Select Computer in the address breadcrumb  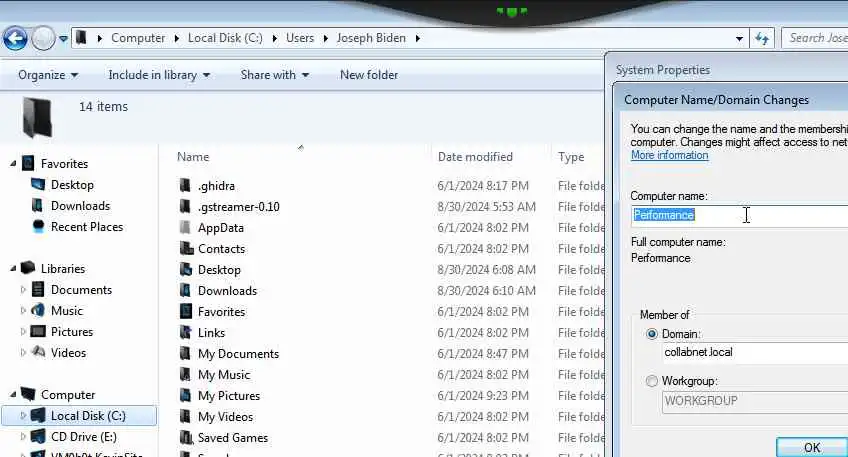[x=138, y=38]
